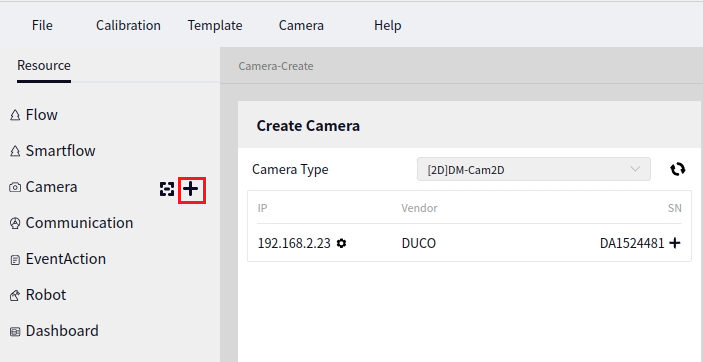Open Flow in resource list
This screenshot has width=703, height=362.
pyautogui.click(x=42, y=115)
